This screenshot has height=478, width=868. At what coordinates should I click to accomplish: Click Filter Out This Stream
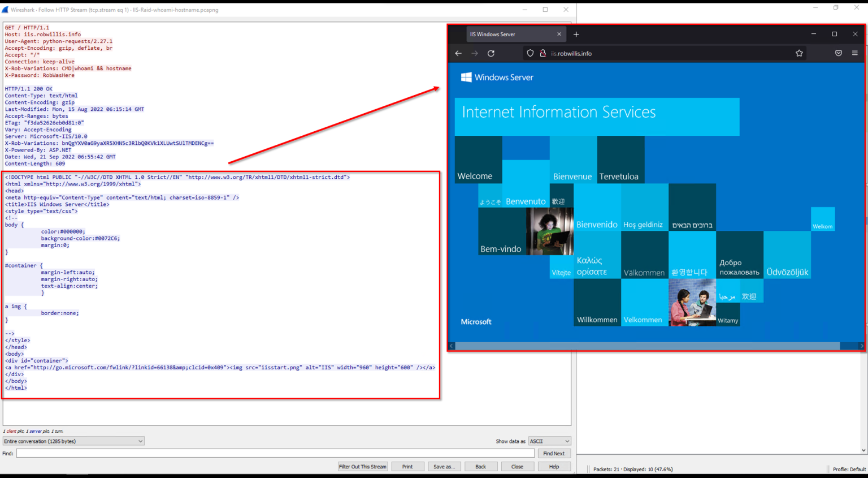click(362, 466)
